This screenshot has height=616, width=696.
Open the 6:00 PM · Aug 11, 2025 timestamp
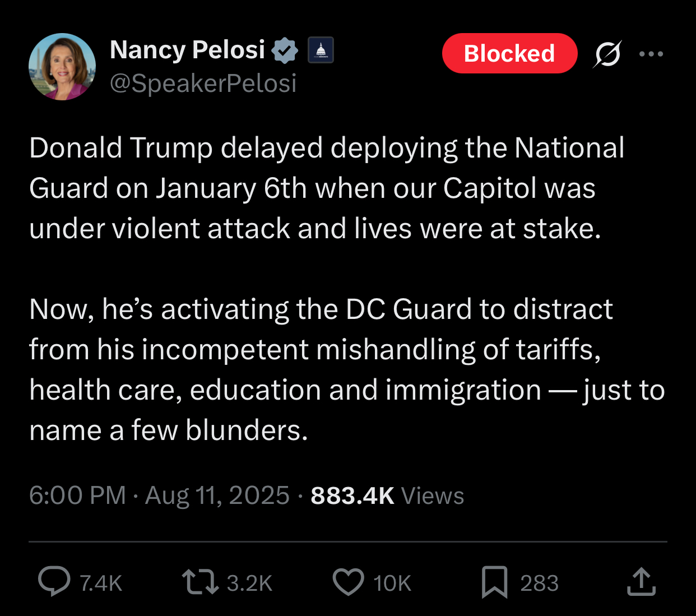(x=159, y=495)
